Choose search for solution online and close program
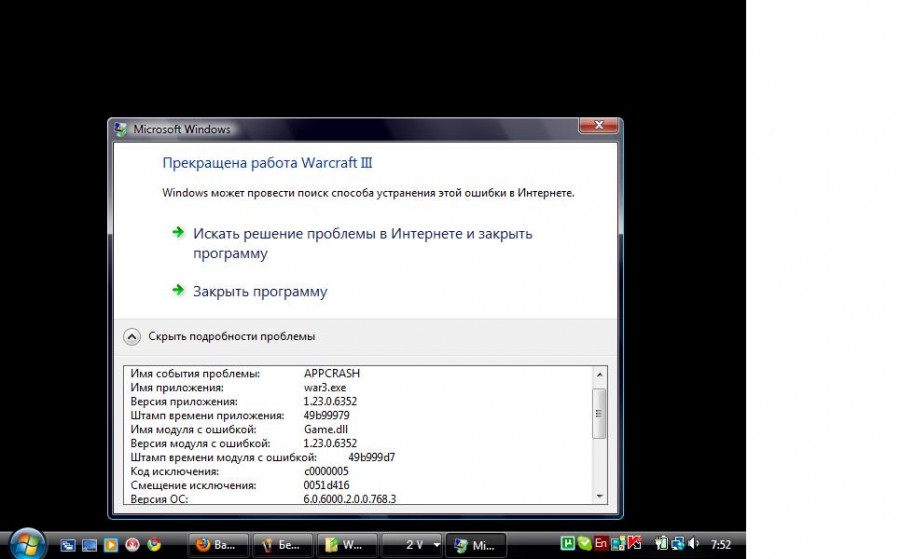 tap(362, 243)
